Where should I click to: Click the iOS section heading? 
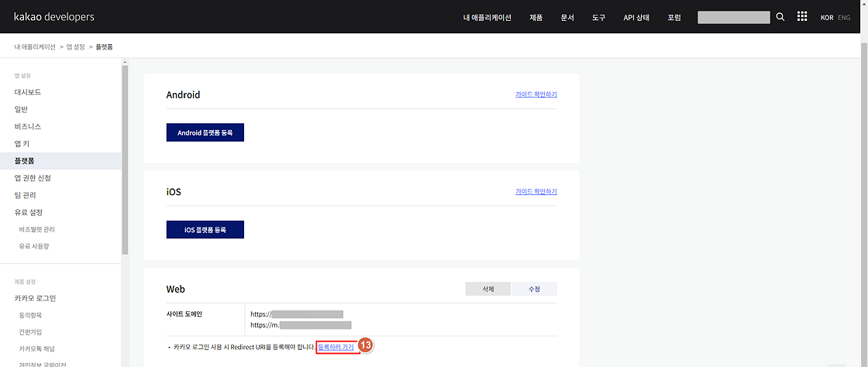click(x=174, y=192)
